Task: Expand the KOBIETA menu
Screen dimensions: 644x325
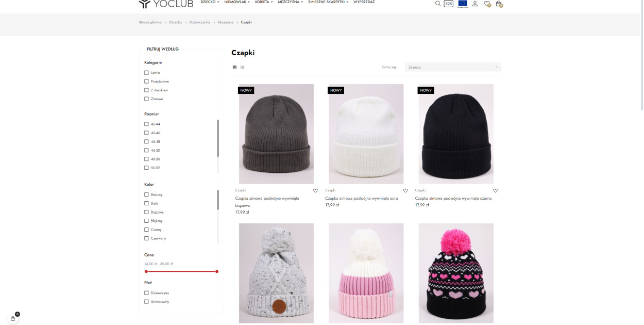Action: pos(264,2)
